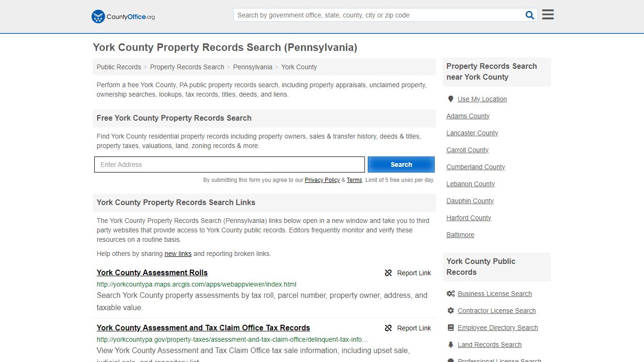Open the yorkcountypa.maps.arcgis.com URL
Image resolution: width=644 pixels, height=362 pixels.
(x=197, y=284)
